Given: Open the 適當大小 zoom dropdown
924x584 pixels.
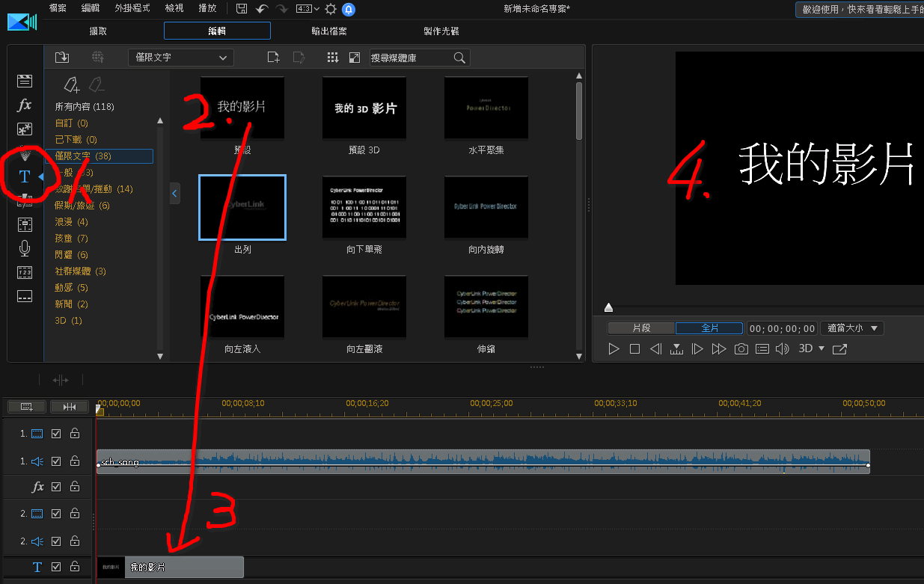Looking at the screenshot, I should (x=852, y=328).
